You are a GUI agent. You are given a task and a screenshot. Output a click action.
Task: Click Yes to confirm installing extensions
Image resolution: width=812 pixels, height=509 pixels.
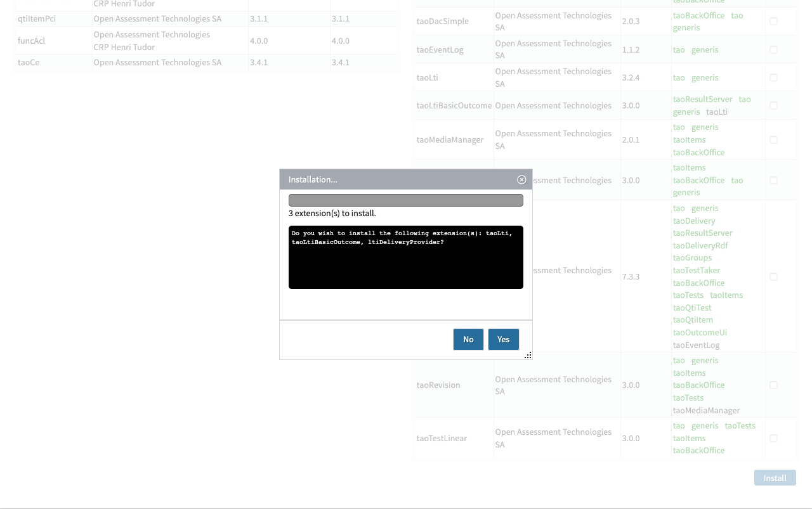[503, 339]
